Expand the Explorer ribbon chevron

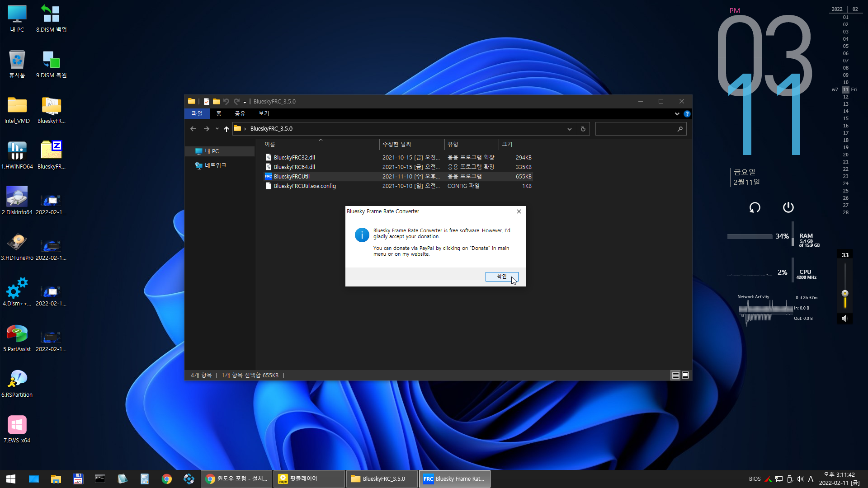[x=677, y=114]
